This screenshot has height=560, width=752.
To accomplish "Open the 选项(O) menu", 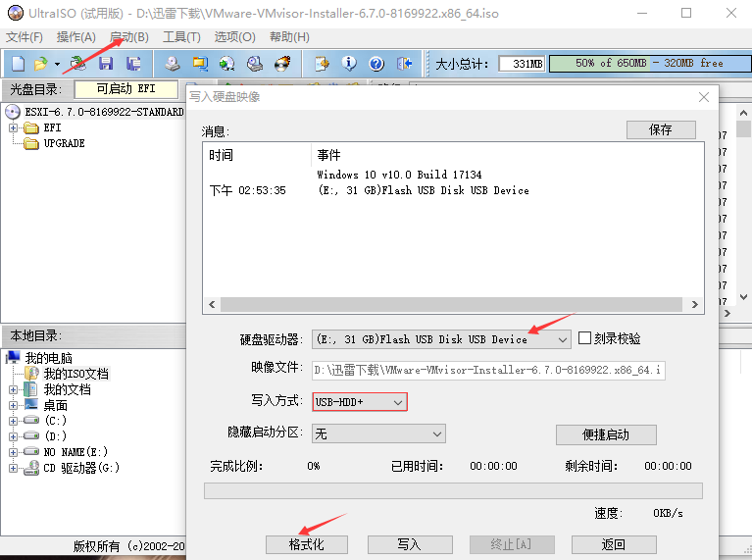I will point(234,37).
